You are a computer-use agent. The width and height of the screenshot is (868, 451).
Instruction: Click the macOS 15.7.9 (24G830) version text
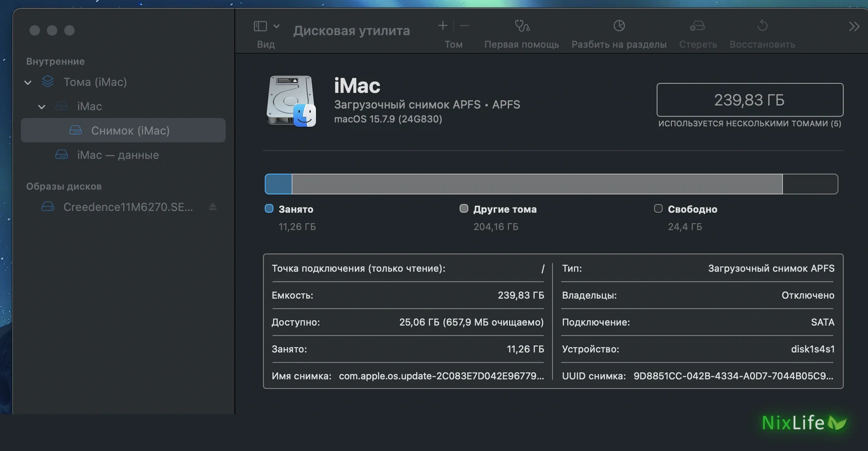pos(388,119)
